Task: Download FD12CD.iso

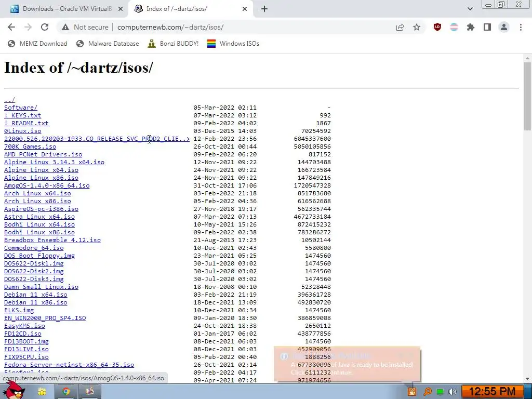Action: coord(22,334)
